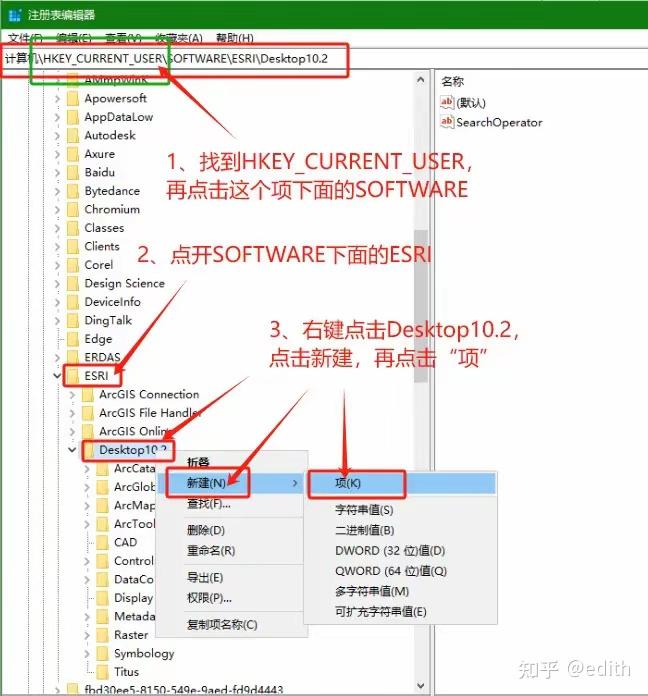
Task: Click the tree scrollbar up arrow
Action: (421, 80)
